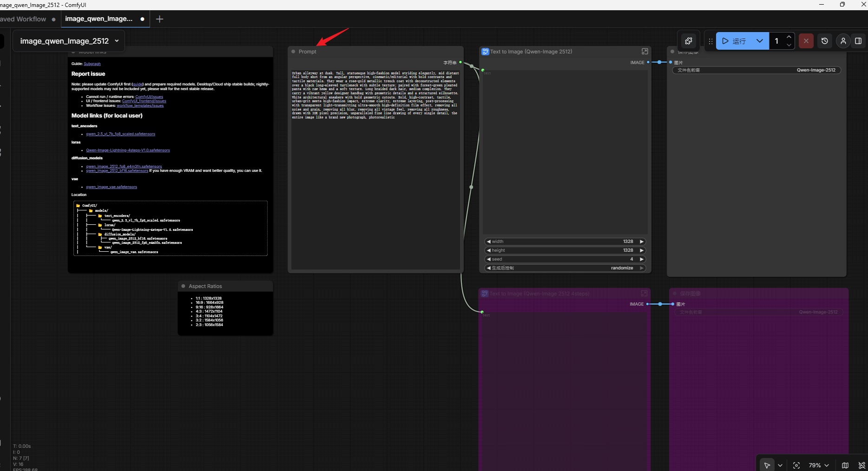The width and height of the screenshot is (868, 471).
Task: Switch to the image_qwen_Image workflow tab
Action: (x=99, y=19)
